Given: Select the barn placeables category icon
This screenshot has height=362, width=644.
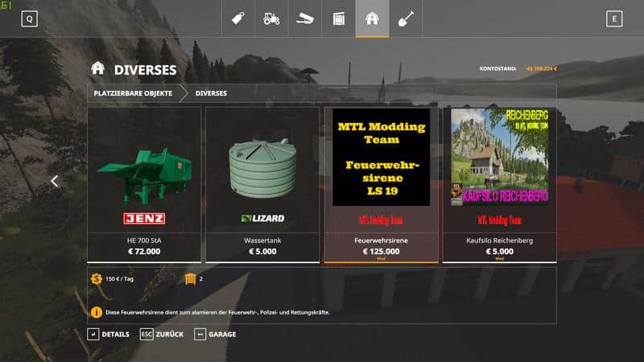Looking at the screenshot, I should [372, 19].
